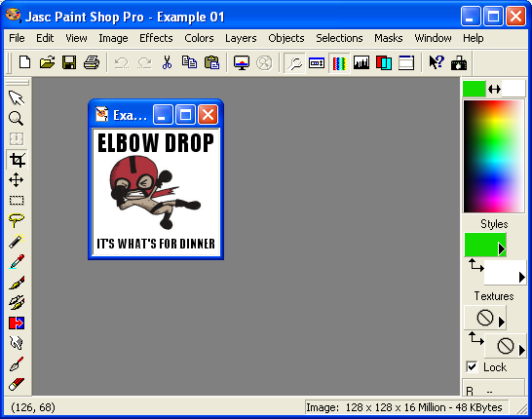This screenshot has width=532, height=419.
Task: Select the Mover tool
Action: pyautogui.click(x=17, y=180)
